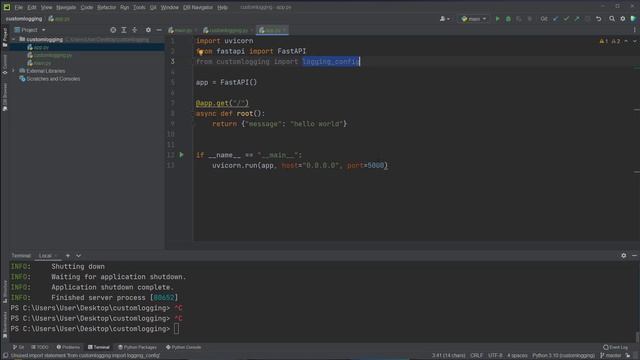Collapse the customlogging root folder

[x=13, y=40]
